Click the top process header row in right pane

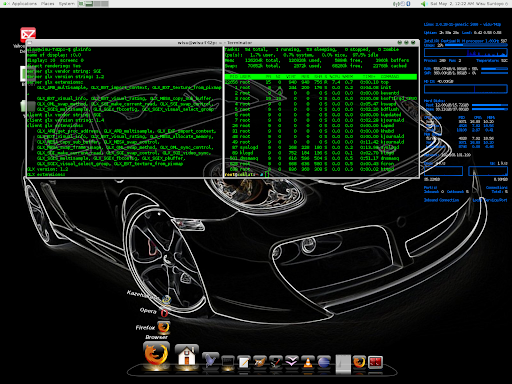pos(321,77)
